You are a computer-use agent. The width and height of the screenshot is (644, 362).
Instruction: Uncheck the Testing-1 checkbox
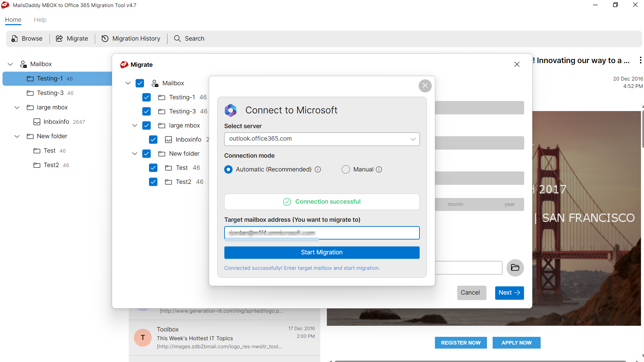point(146,97)
